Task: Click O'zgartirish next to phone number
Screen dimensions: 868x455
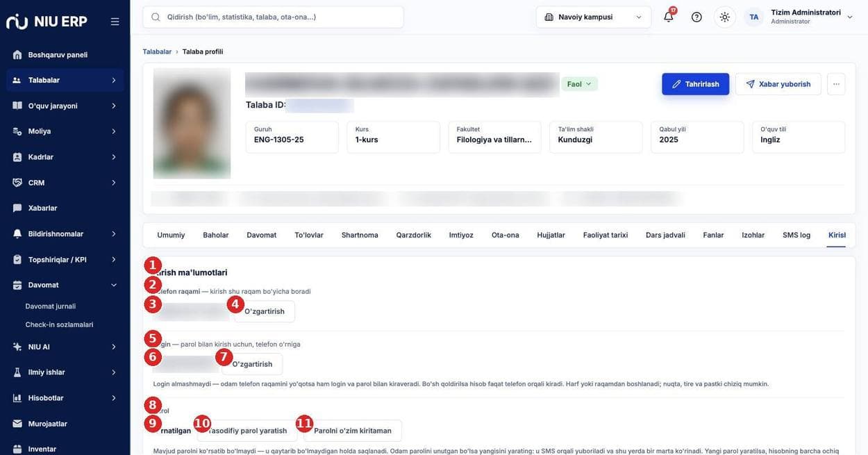Action: (265, 311)
